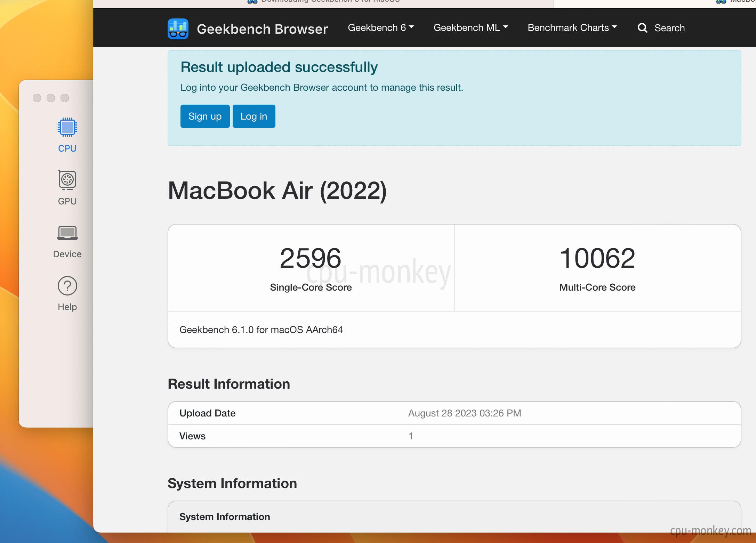Screen dimensions: 756x543
Task: Expand the Geekbench 6 dropdown menu
Action: pos(381,28)
